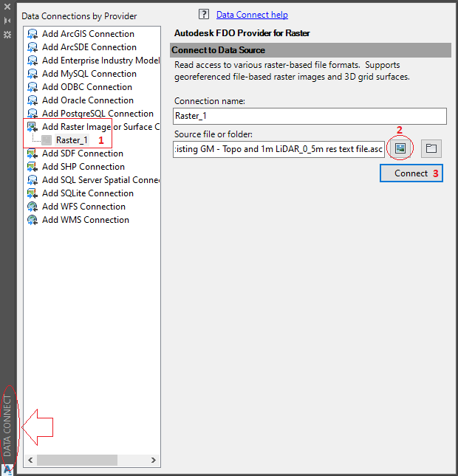
Task: Open the question mark help icon
Action: pos(204,14)
